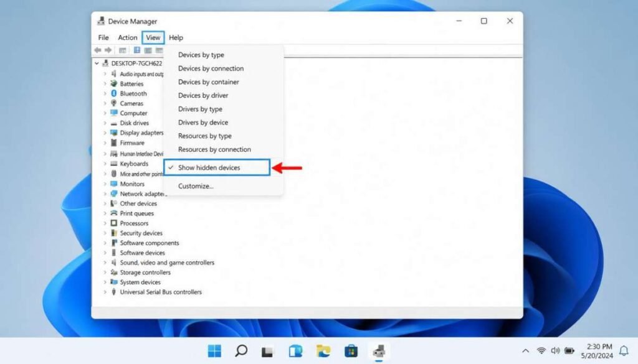Open the taskbar Search icon
Image resolution: width=638 pixels, height=364 pixels.
pyautogui.click(x=241, y=350)
